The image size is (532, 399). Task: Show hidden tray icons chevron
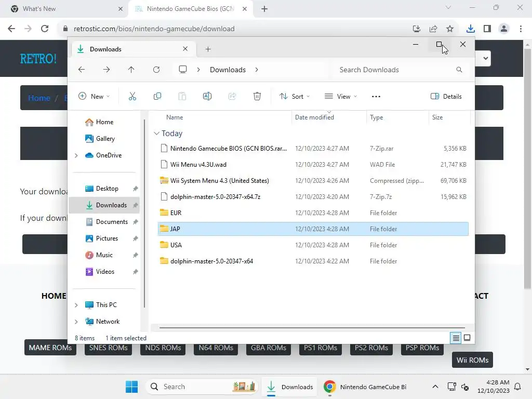point(435,387)
